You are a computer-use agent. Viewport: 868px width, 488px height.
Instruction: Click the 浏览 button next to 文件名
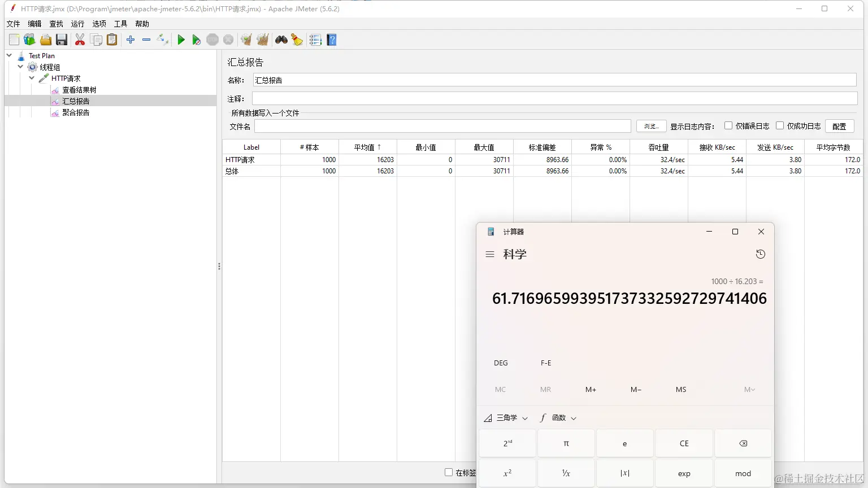pos(651,126)
